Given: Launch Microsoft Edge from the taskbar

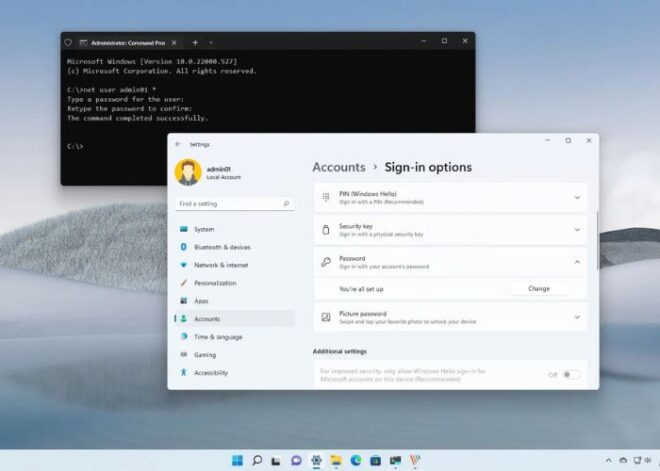Looking at the screenshot, I should (356, 460).
